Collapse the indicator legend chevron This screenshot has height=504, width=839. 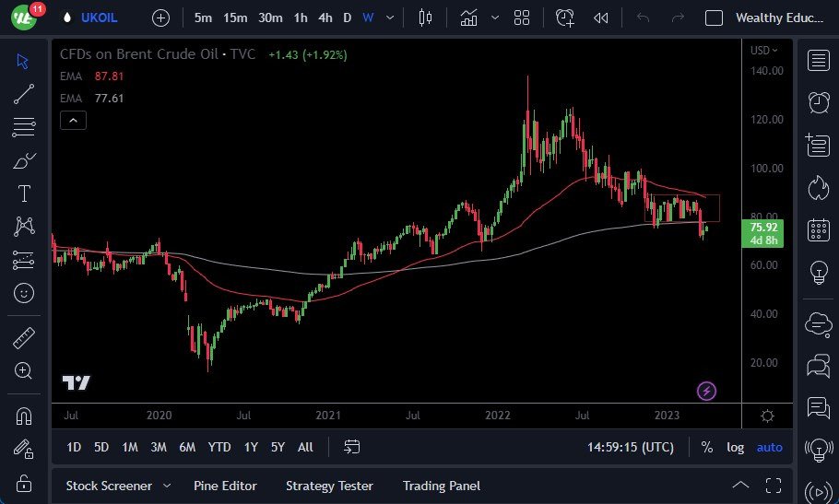tap(74, 121)
